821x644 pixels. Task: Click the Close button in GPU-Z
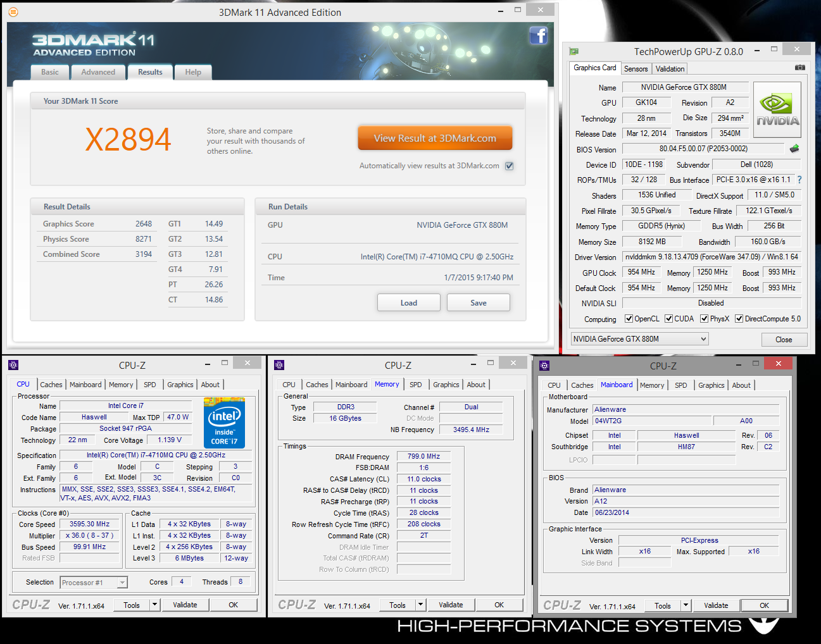784,340
